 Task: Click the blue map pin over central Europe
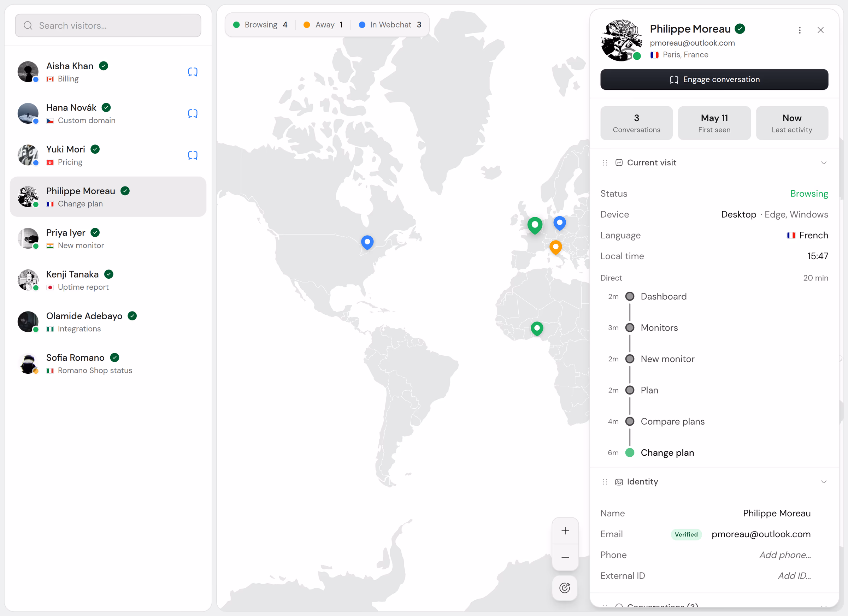(x=560, y=224)
